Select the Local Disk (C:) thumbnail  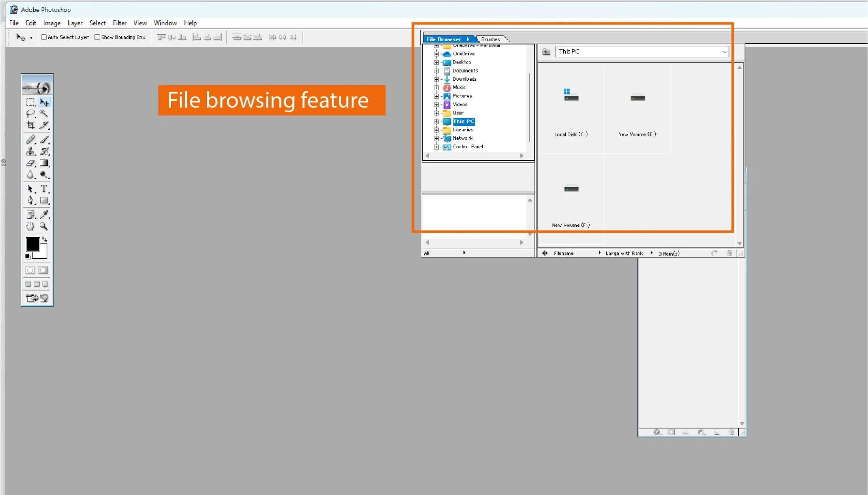(x=571, y=108)
